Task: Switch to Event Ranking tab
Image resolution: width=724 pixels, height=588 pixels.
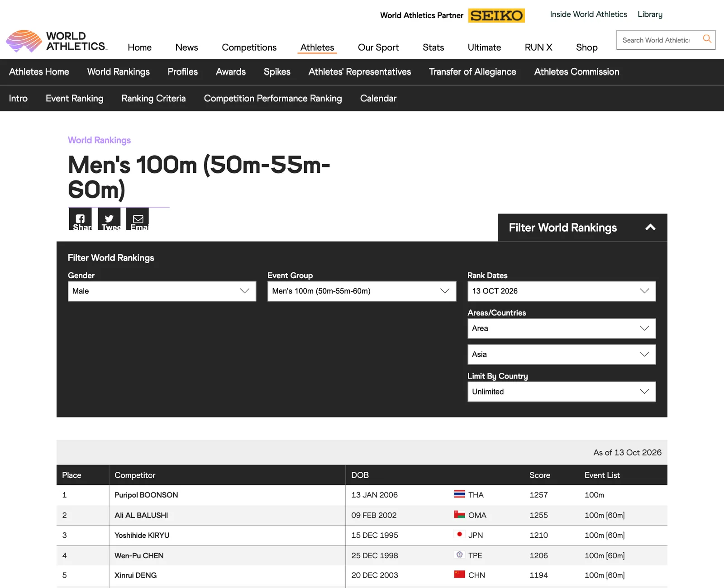Action: coord(74,98)
